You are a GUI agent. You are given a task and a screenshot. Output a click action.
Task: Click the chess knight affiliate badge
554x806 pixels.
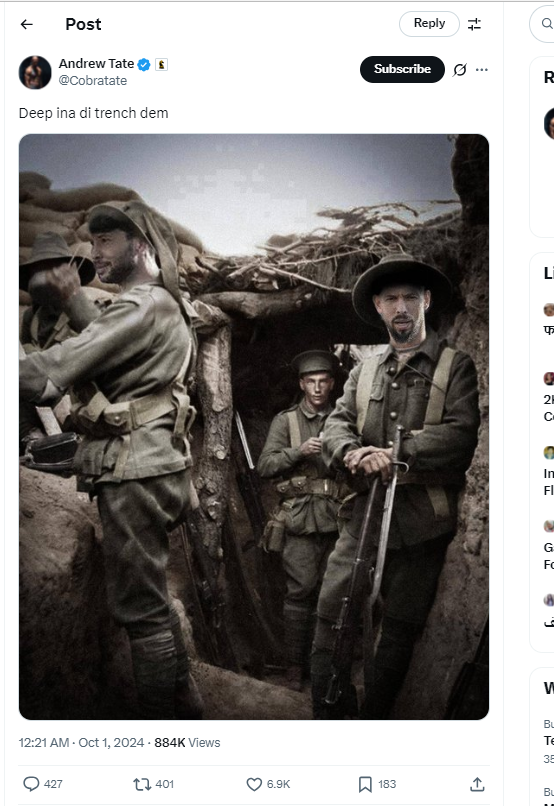[x=161, y=64]
